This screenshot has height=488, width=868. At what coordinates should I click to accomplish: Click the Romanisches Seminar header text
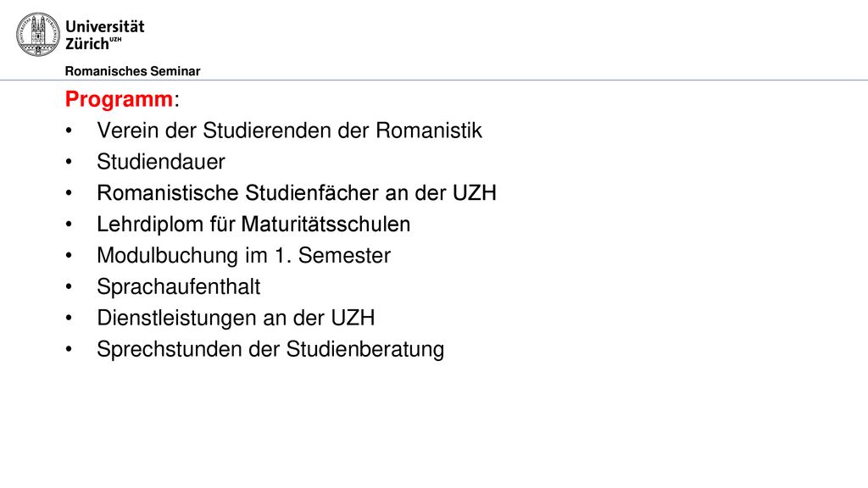(x=132, y=71)
